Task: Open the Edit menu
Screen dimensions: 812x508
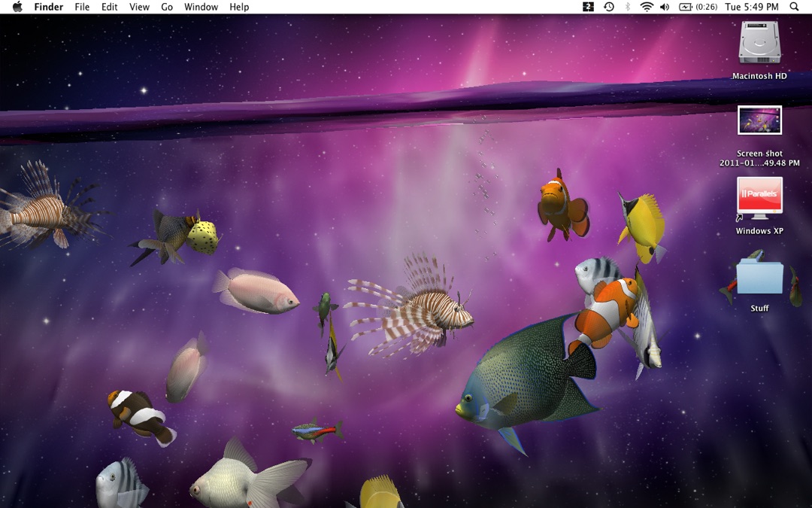Action: pyautogui.click(x=109, y=7)
